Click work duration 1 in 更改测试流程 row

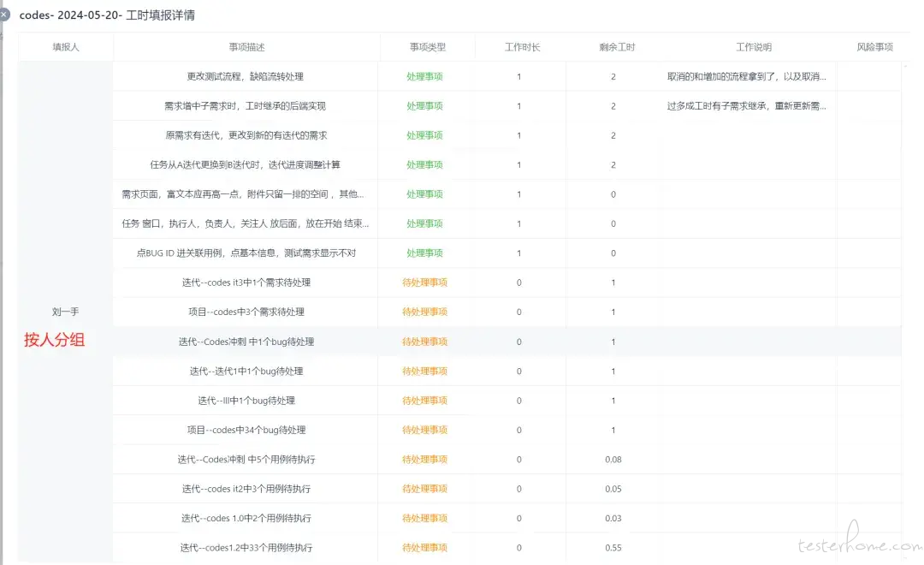tap(519, 77)
